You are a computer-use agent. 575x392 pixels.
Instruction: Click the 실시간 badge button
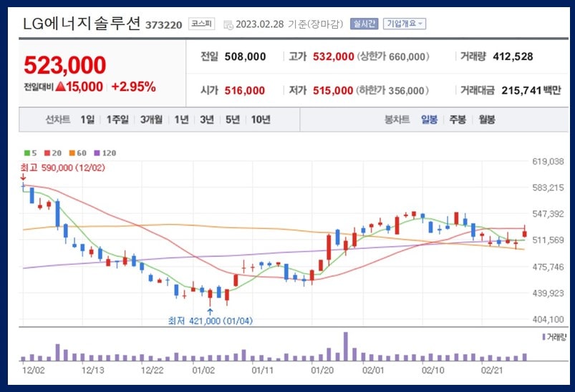click(364, 24)
